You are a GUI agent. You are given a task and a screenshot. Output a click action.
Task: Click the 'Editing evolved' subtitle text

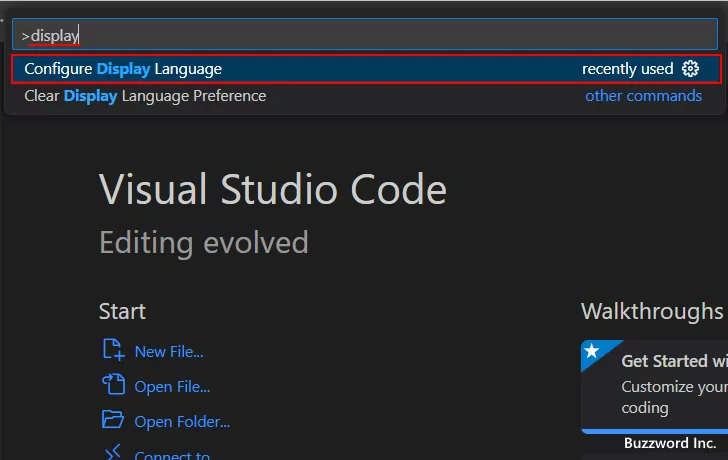coord(204,242)
